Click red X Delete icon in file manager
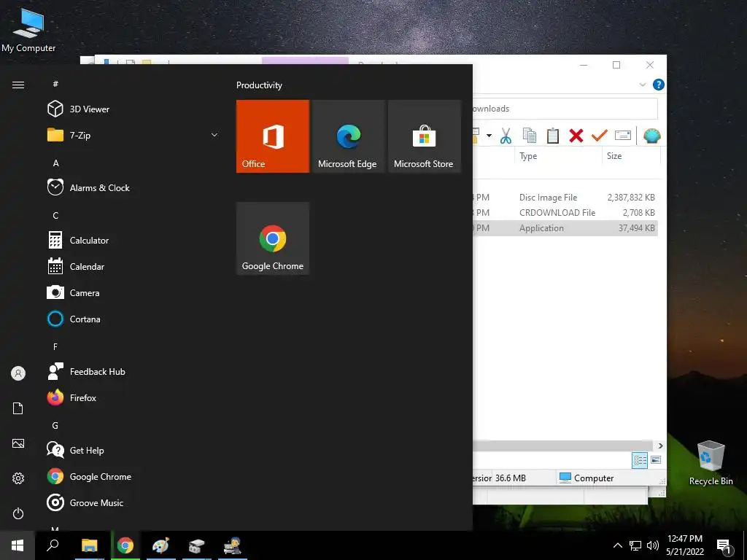The width and height of the screenshot is (747, 560). click(576, 136)
